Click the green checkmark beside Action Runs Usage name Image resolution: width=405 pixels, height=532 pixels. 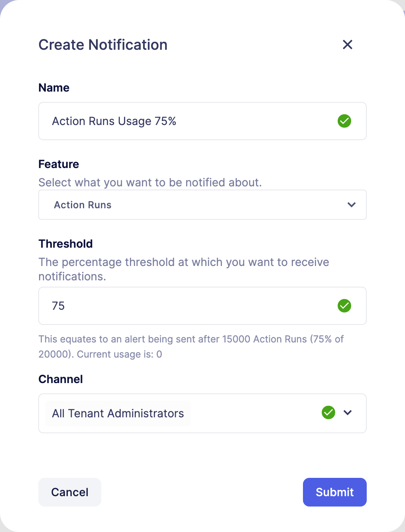coord(344,121)
